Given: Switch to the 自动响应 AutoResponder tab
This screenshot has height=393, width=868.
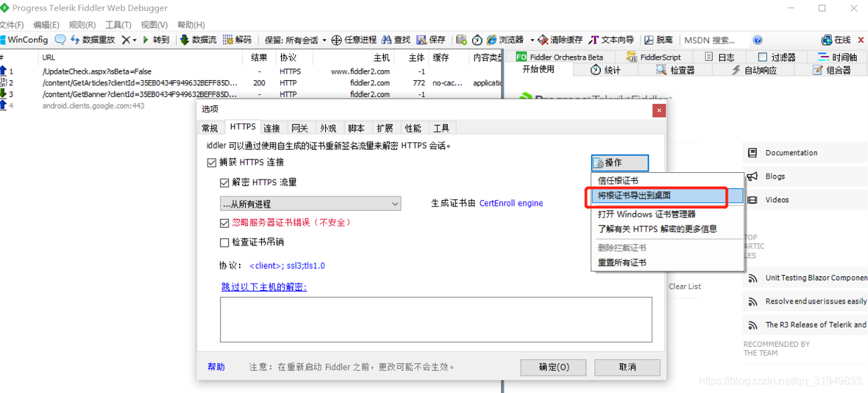Looking at the screenshot, I should tap(754, 69).
